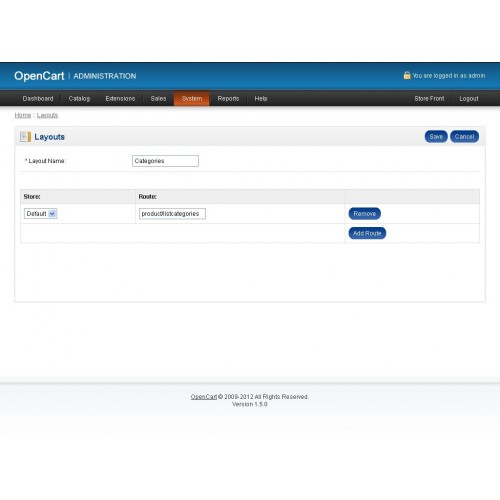500x500 pixels.
Task: Select the highlighted System menu
Action: (192, 99)
